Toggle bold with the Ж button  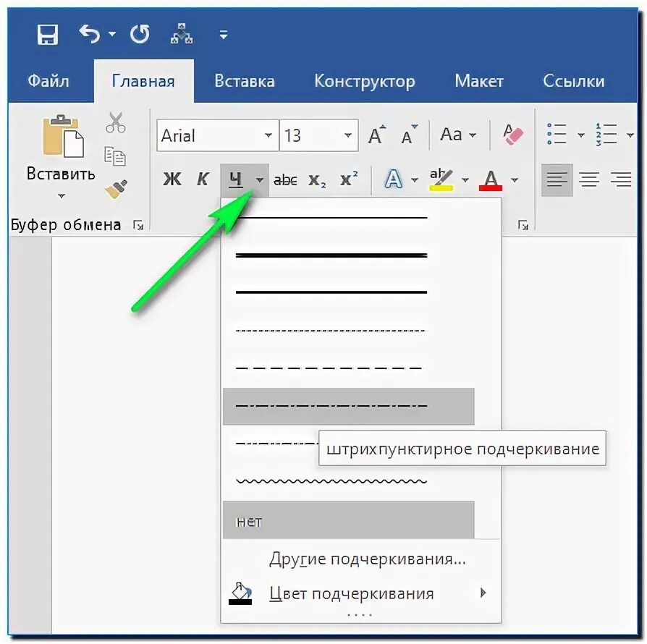click(x=172, y=179)
